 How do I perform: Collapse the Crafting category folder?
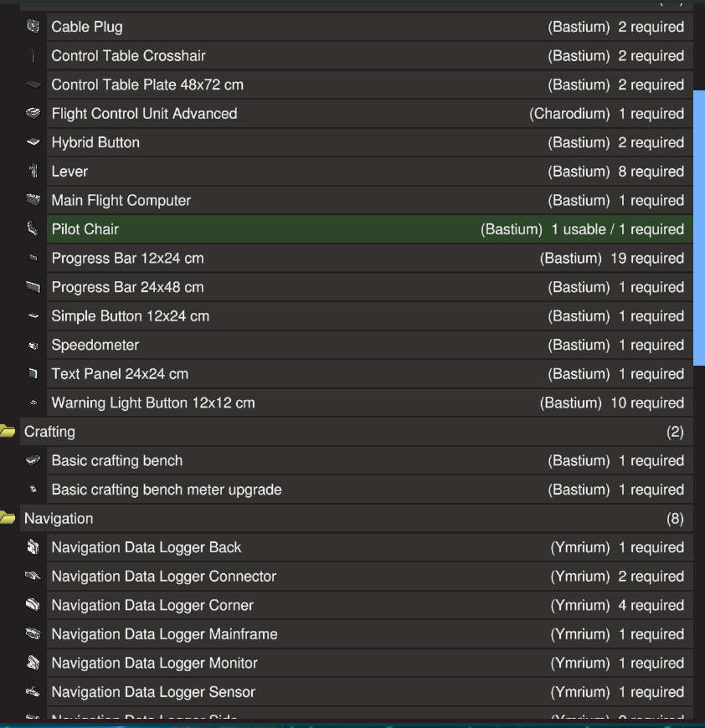click(8, 432)
